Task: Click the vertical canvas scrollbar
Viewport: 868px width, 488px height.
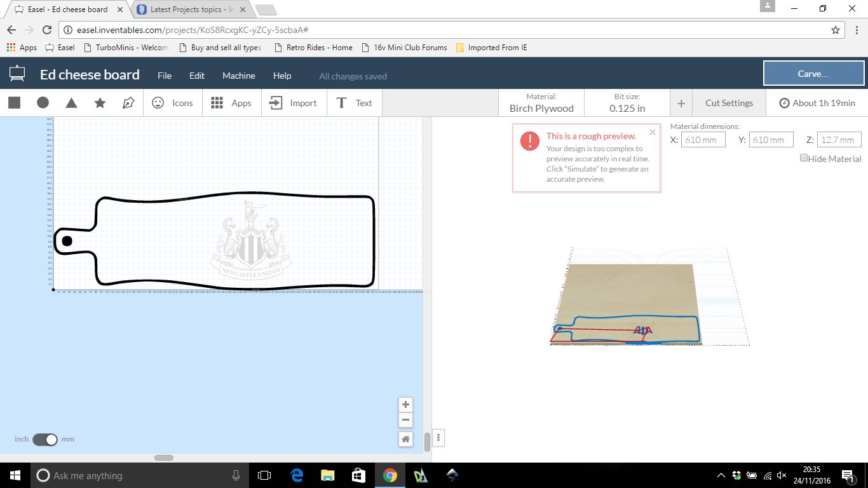Action: [x=427, y=442]
